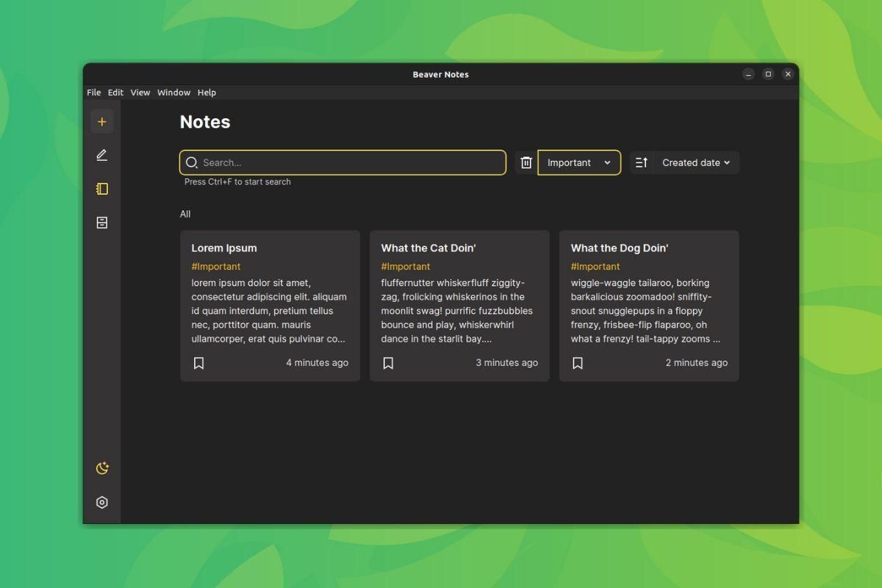This screenshot has height=588, width=882.
Task: Open Settings via the gear icon
Action: [x=102, y=502]
